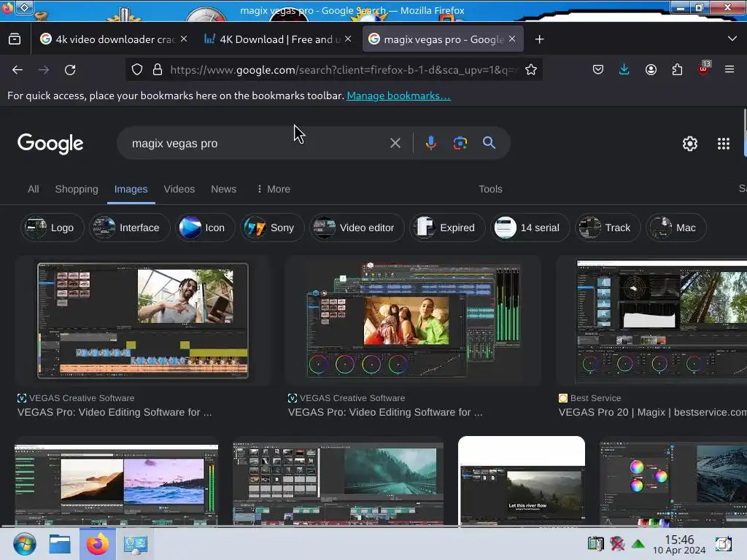Open Best Service VEGAS Pro 20 image
The image size is (747, 560).
(x=651, y=321)
